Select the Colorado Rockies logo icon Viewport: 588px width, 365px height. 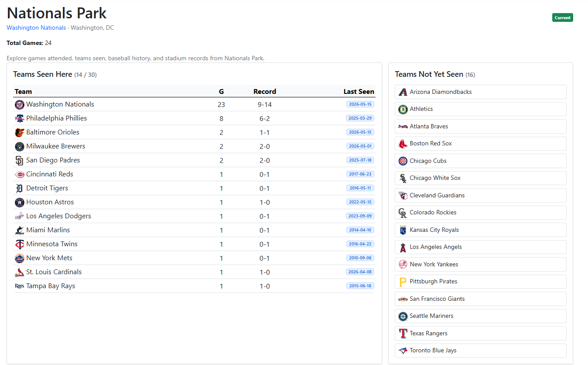(x=403, y=213)
